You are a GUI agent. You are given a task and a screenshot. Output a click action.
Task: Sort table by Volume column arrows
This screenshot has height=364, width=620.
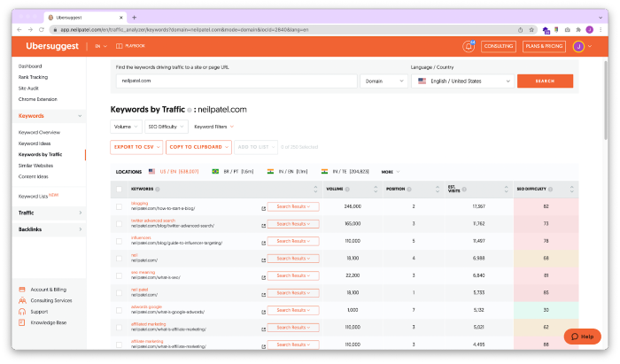[376, 190]
